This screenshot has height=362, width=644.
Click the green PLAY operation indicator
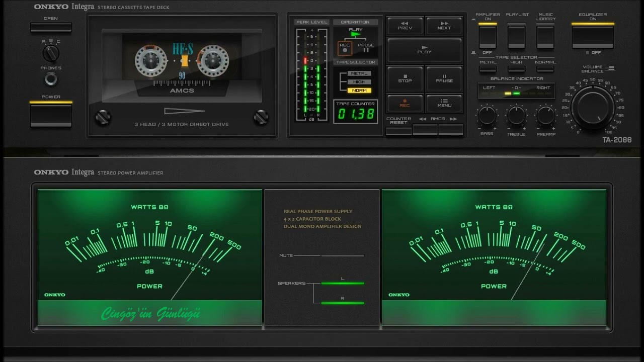(x=356, y=34)
